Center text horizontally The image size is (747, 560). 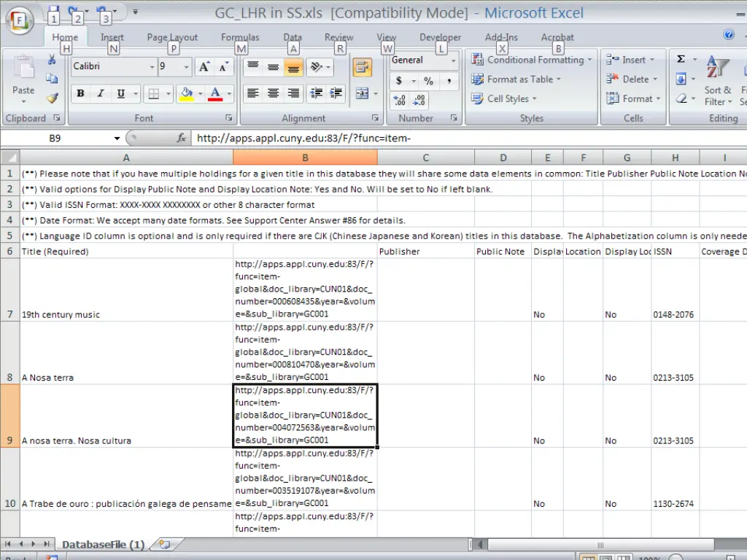[273, 93]
